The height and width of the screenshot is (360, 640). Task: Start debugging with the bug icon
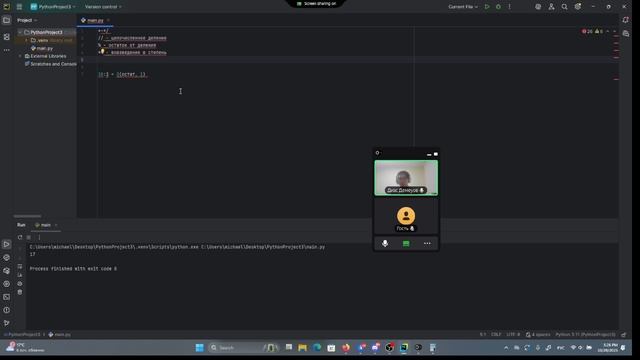pos(498,7)
